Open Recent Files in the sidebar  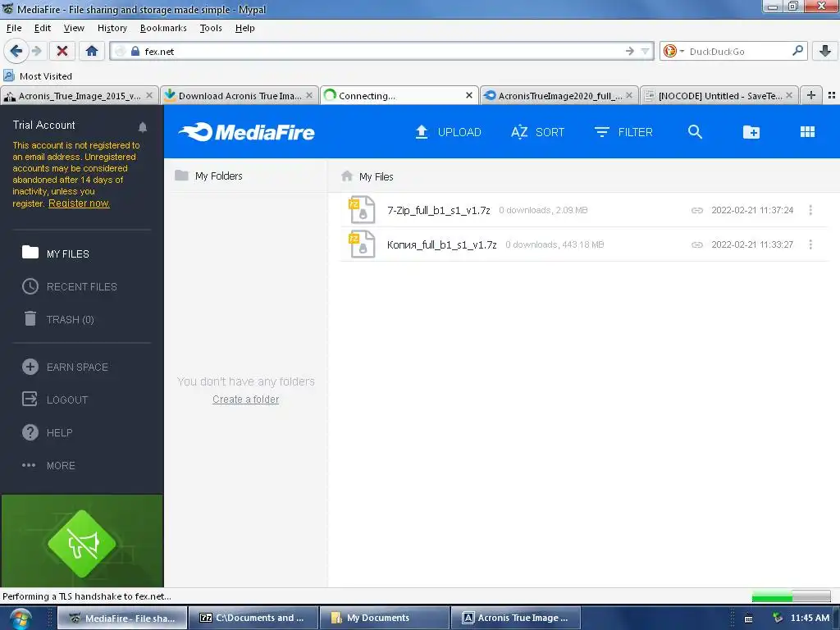[x=69, y=286]
